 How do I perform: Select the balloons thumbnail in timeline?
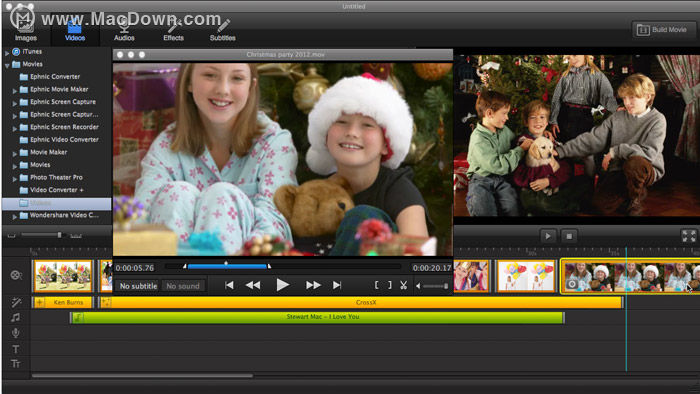[x=526, y=276]
